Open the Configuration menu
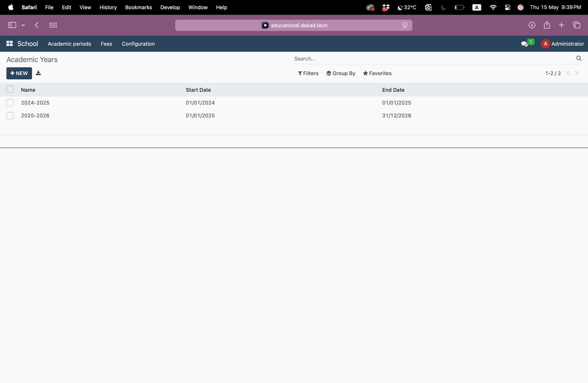This screenshot has width=588, height=383. (x=138, y=44)
